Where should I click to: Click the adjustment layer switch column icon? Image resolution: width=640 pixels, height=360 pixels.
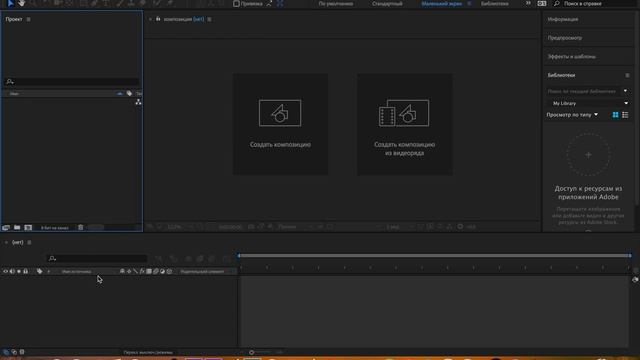[x=162, y=271]
